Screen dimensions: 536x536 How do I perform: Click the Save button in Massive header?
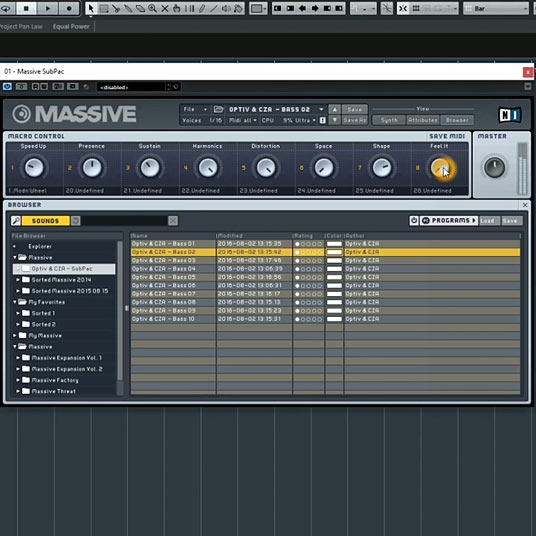pyautogui.click(x=354, y=109)
